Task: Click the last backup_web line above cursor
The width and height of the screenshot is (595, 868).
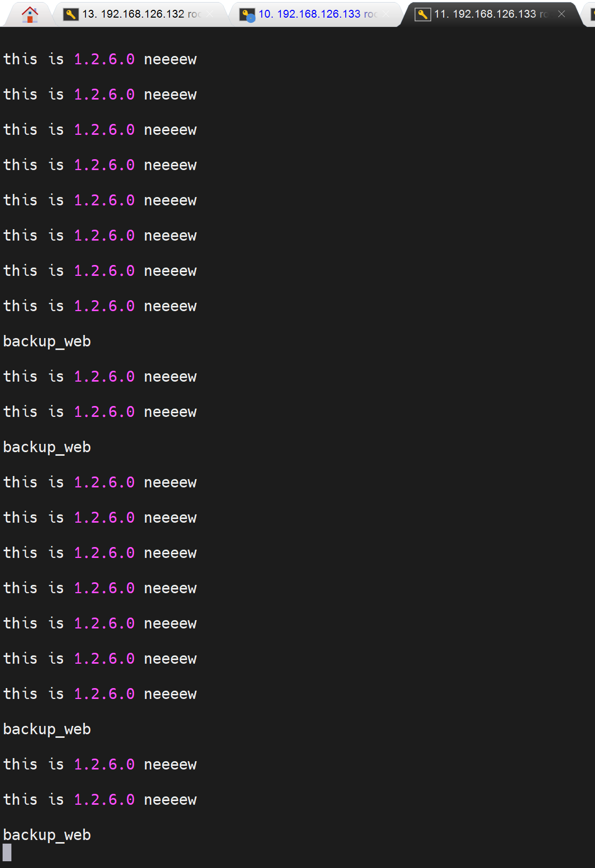Action: pyautogui.click(x=47, y=835)
